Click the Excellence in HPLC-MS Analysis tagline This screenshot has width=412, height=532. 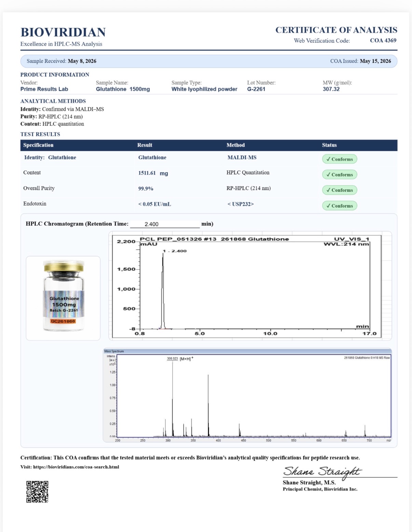coord(61,44)
